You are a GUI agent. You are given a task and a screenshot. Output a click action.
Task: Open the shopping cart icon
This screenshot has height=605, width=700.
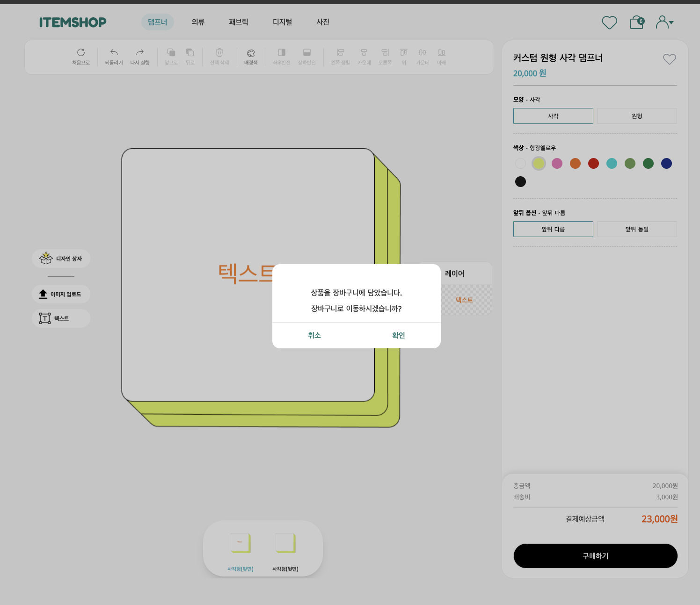[x=636, y=22]
